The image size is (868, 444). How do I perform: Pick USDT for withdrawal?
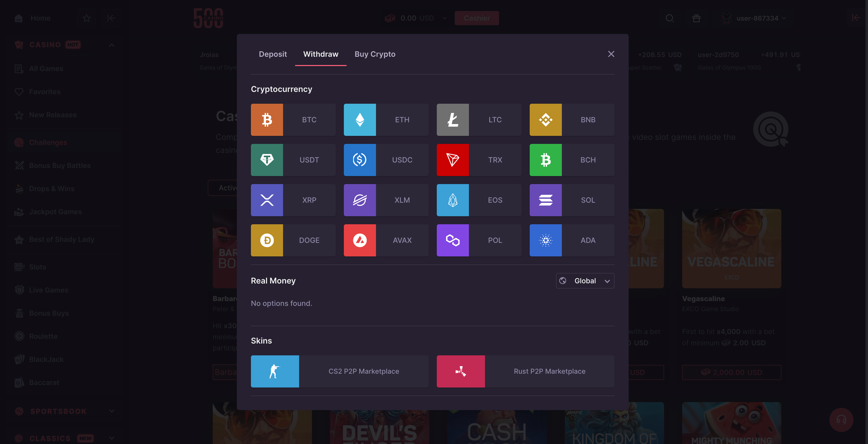point(293,160)
